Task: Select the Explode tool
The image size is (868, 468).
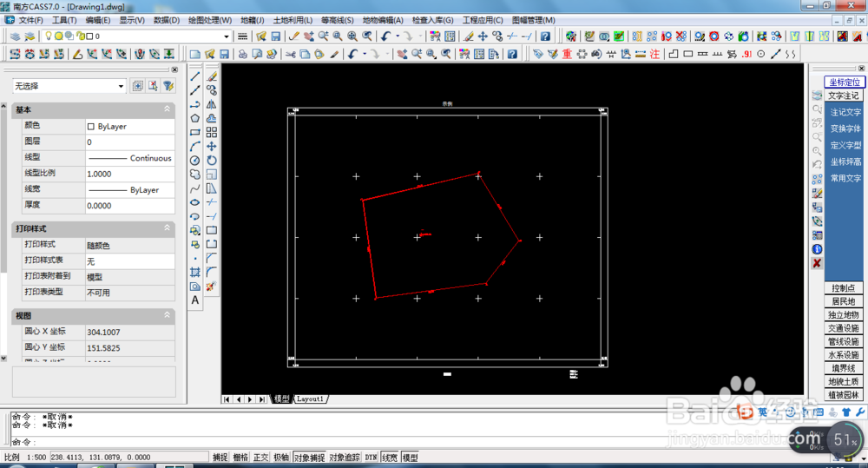Action: (x=211, y=287)
